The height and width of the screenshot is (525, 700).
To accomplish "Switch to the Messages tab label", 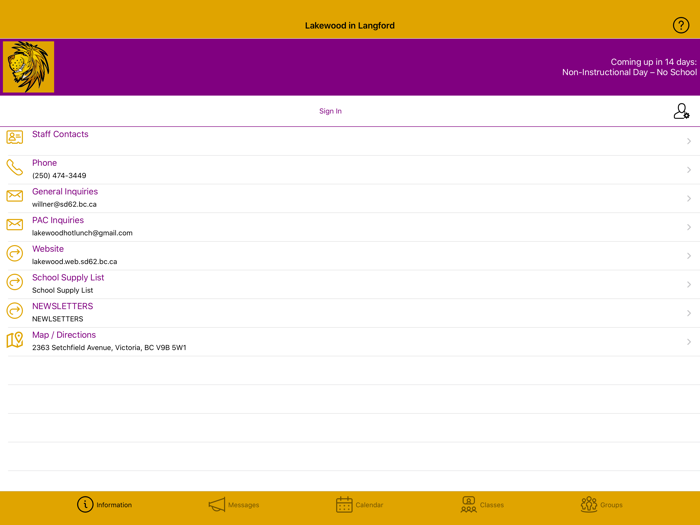I will pyautogui.click(x=244, y=505).
